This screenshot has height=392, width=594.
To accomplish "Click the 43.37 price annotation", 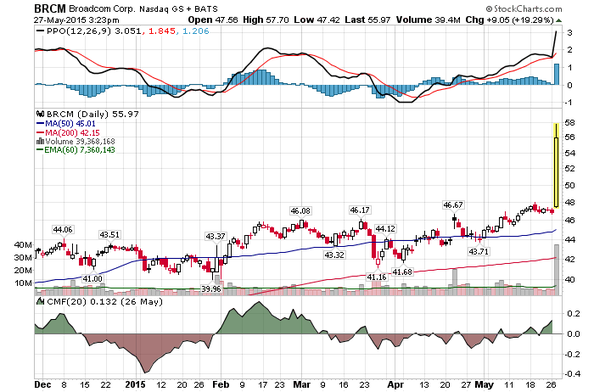I will tap(215, 236).
